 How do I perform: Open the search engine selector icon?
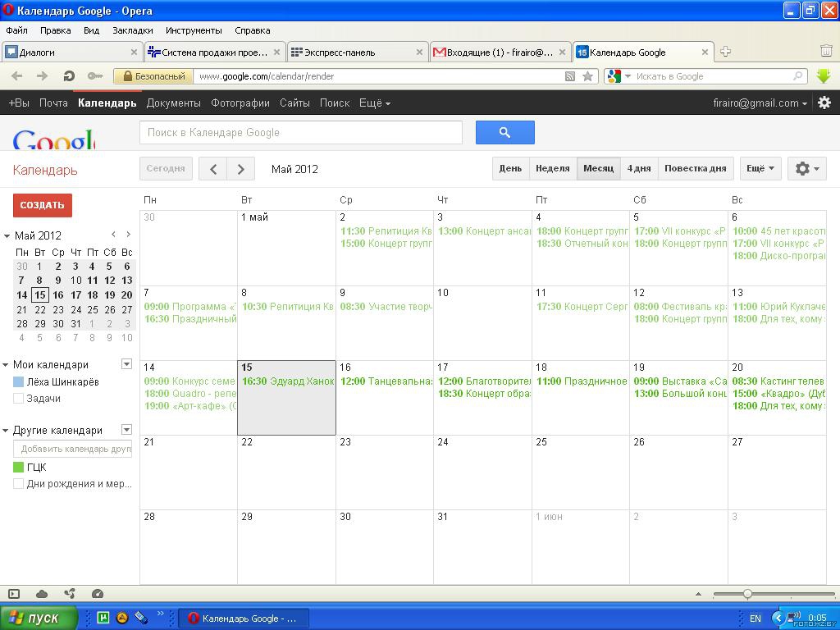click(x=618, y=76)
